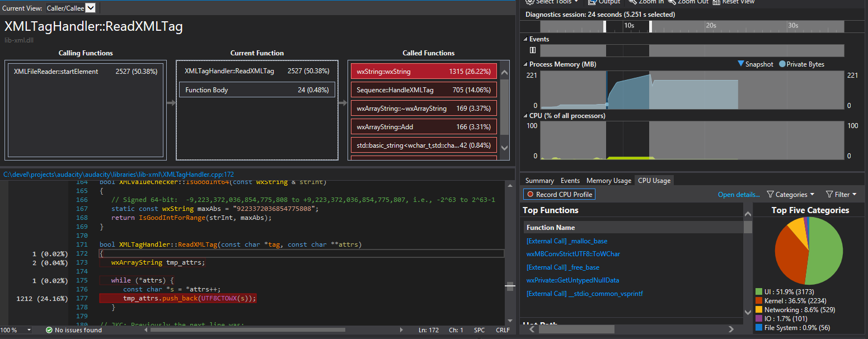This screenshot has width=868, height=339.
Task: Click the Zoom Out magnifier
Action: pyautogui.click(x=671, y=2)
